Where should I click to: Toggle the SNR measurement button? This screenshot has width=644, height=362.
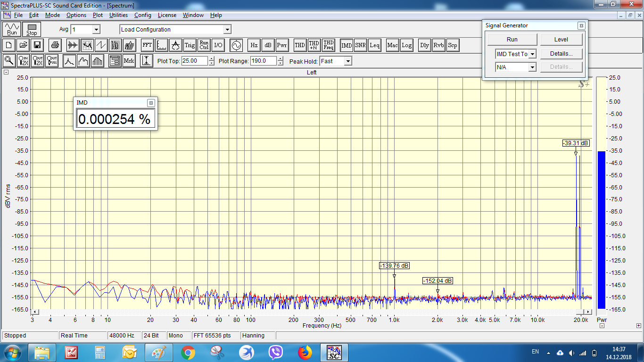pyautogui.click(x=361, y=45)
